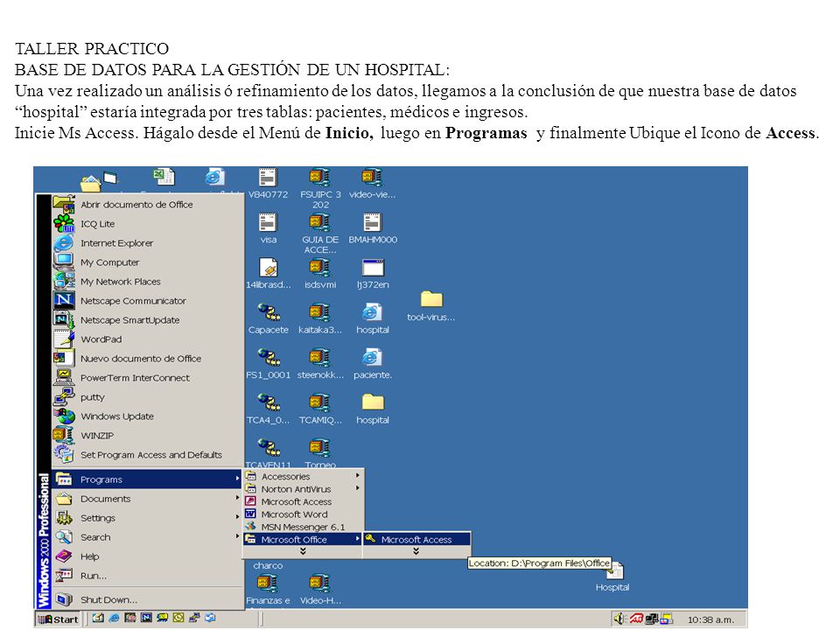840x630 pixels.
Task: Expand the Norton AntiVirus program group
Action: (304, 489)
